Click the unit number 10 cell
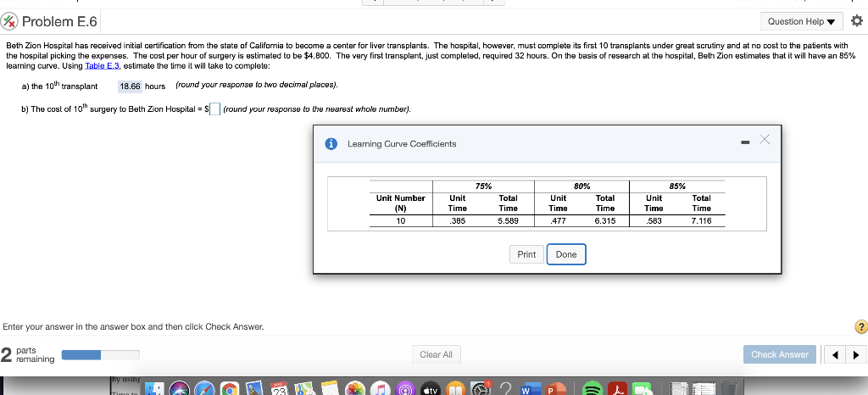Viewport: 868px width, 395px height. click(x=401, y=221)
